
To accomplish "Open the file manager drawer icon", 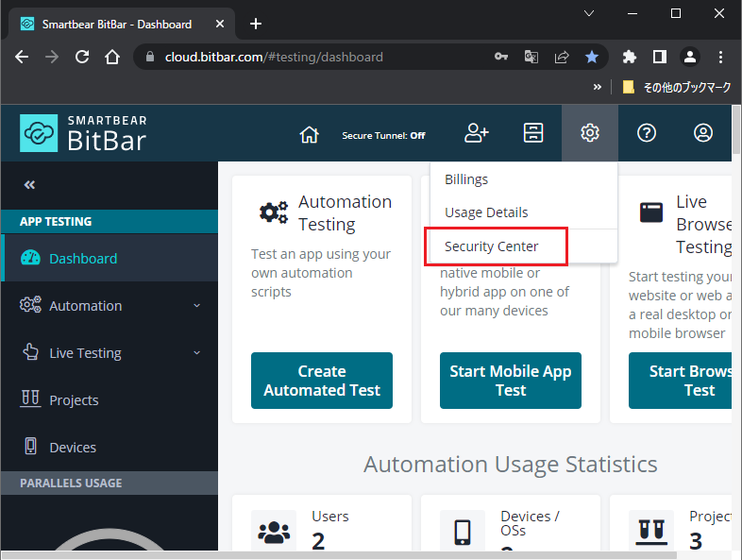I will [533, 133].
